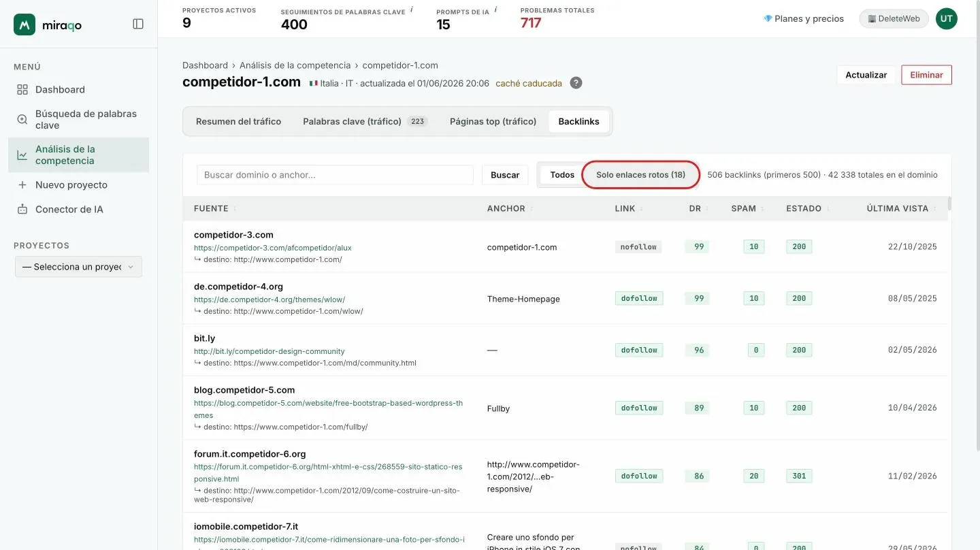Open the Palabras clave (tráfico) tab
The width and height of the screenshot is (980, 550).
pyautogui.click(x=365, y=122)
